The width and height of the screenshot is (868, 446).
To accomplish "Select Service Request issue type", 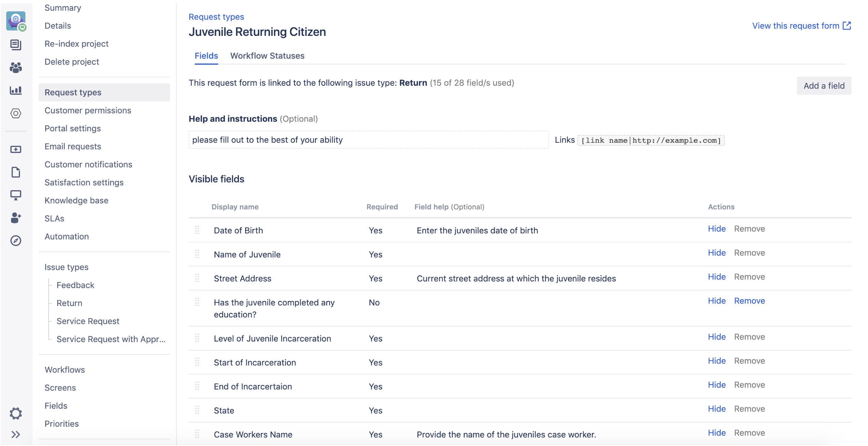I will [88, 321].
